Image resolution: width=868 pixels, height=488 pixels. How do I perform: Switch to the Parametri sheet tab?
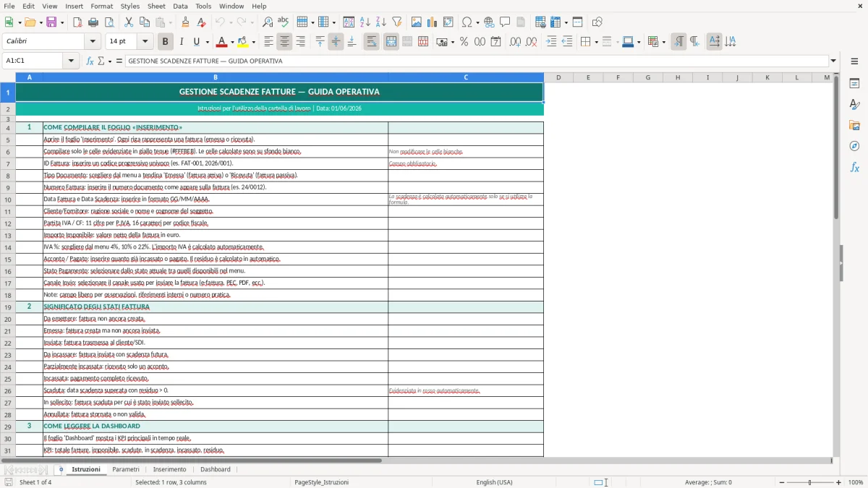click(x=126, y=469)
